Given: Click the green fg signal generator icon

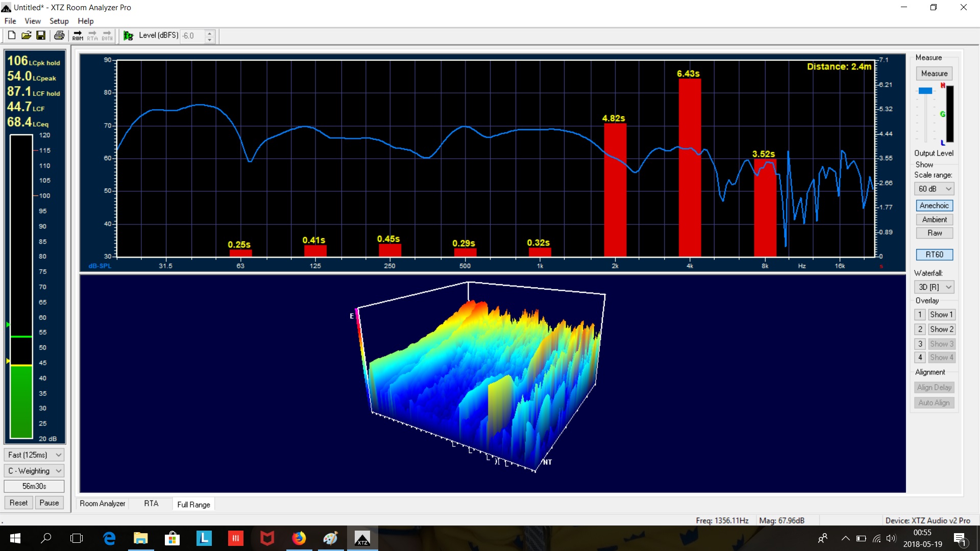Looking at the screenshot, I should tap(128, 36).
